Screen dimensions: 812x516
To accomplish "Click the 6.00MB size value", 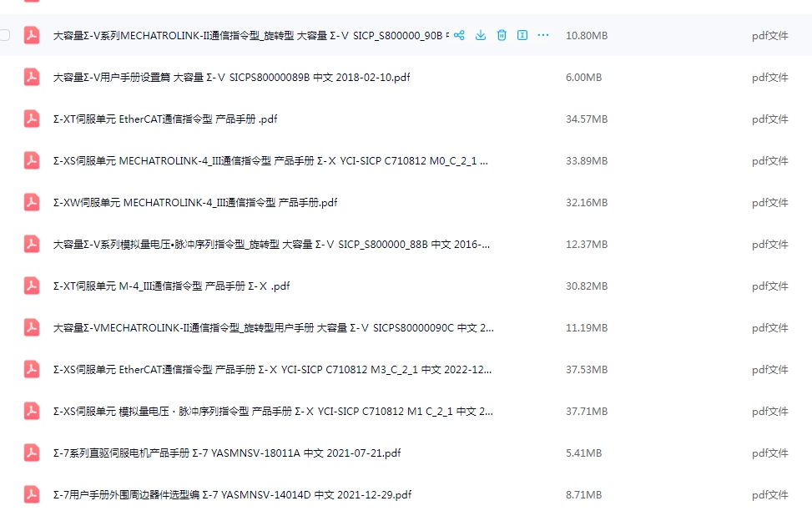I will [x=583, y=77].
